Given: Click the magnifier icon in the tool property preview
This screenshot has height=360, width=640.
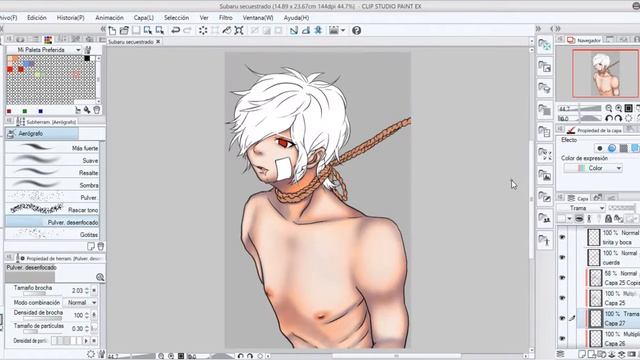Looking at the screenshot, I should pyautogui.click(x=100, y=277).
